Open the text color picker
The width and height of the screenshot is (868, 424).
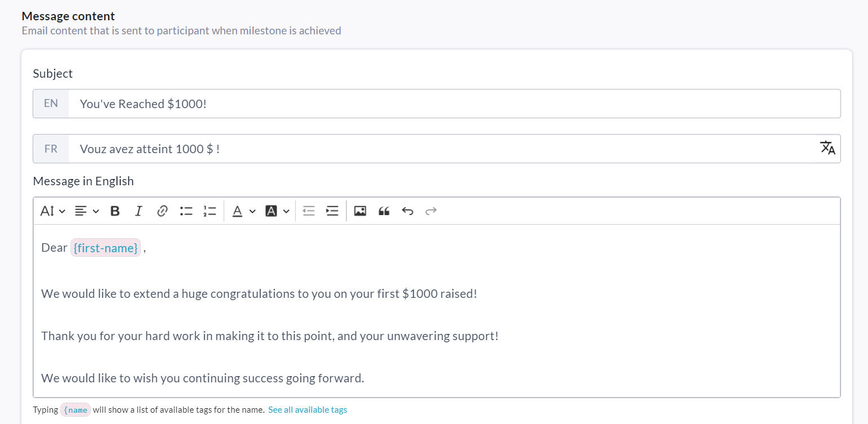pyautogui.click(x=244, y=211)
